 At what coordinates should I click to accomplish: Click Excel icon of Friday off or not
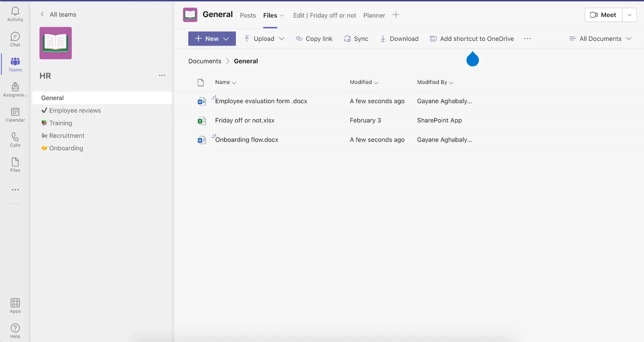tap(202, 121)
